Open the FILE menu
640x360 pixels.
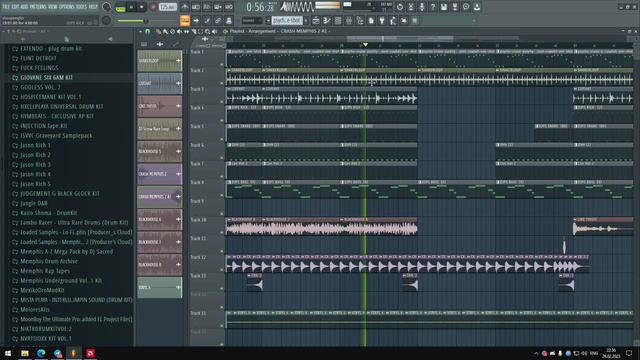[6, 7]
